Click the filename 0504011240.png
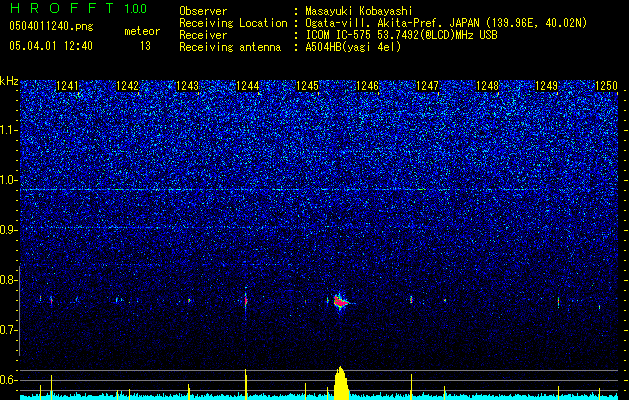 pos(51,26)
